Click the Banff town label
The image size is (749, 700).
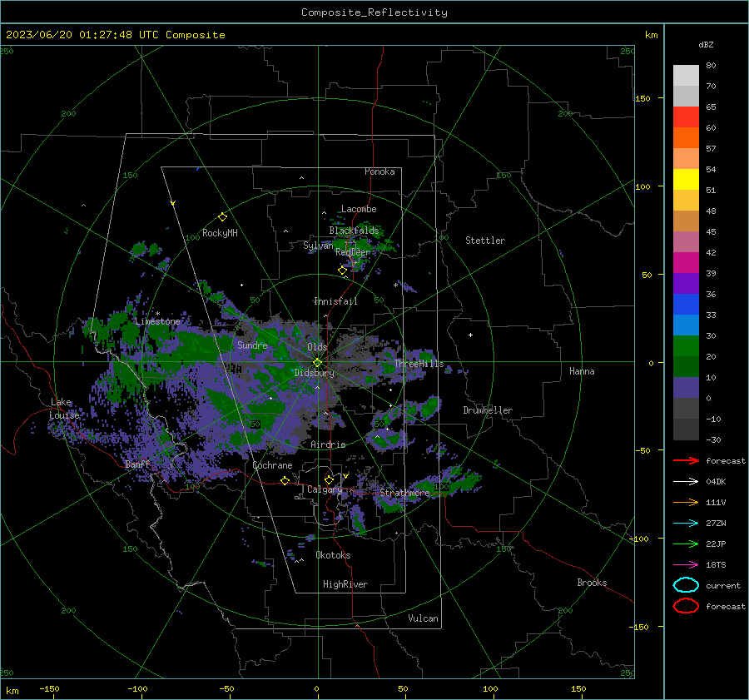coord(137,464)
